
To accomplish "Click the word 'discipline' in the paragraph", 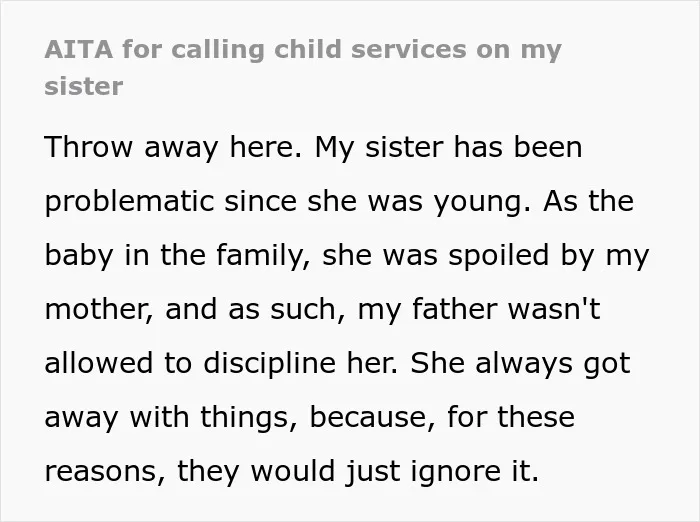I will (x=269, y=363).
